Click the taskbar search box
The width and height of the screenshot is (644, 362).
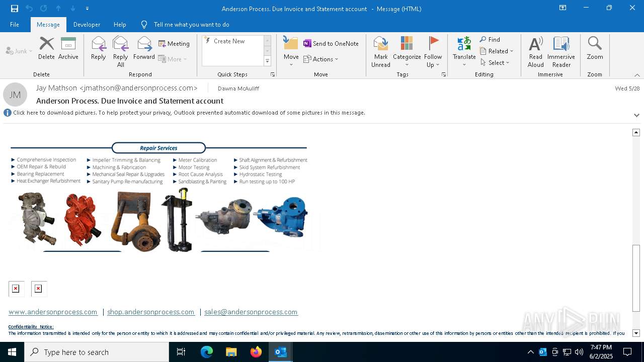(97, 352)
